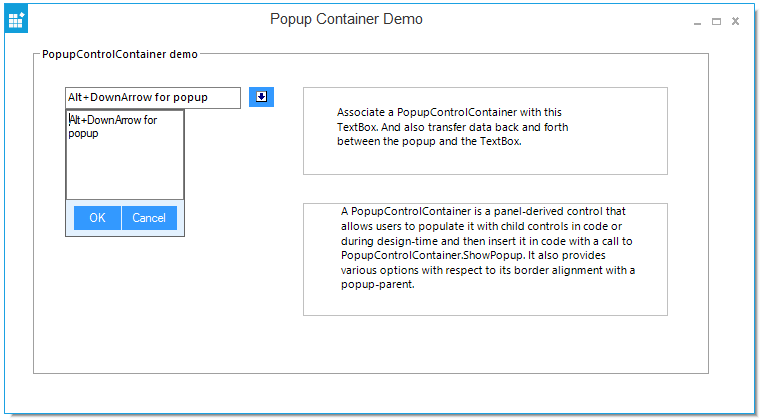The width and height of the screenshot is (760, 419).
Task: Click the empty lower area of the popup editor
Action: tap(124, 172)
